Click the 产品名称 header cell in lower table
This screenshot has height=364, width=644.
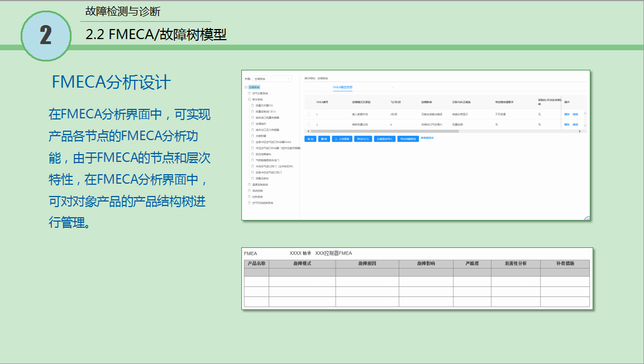[257, 264]
